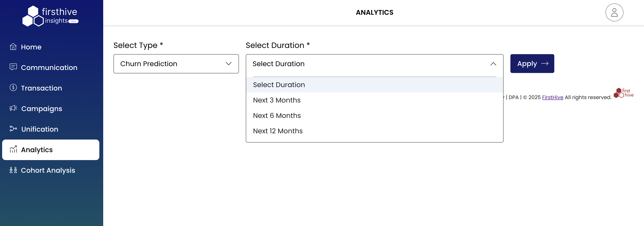
Task: Click the Cohort Analysis people icon
Action: [13, 170]
